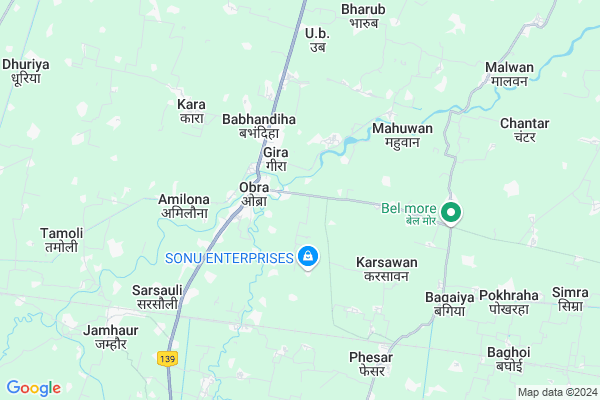600x400 pixels.
Task: Select the Tamoli village label
Action: (x=62, y=240)
